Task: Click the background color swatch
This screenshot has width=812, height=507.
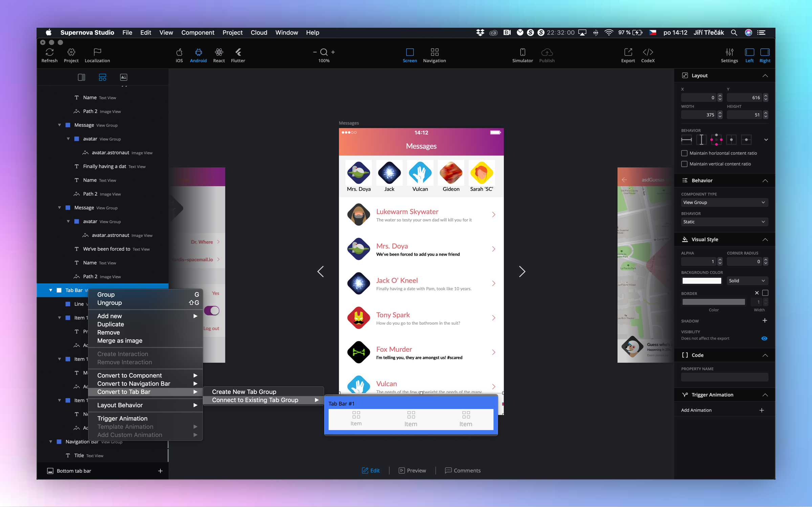Action: 701,281
